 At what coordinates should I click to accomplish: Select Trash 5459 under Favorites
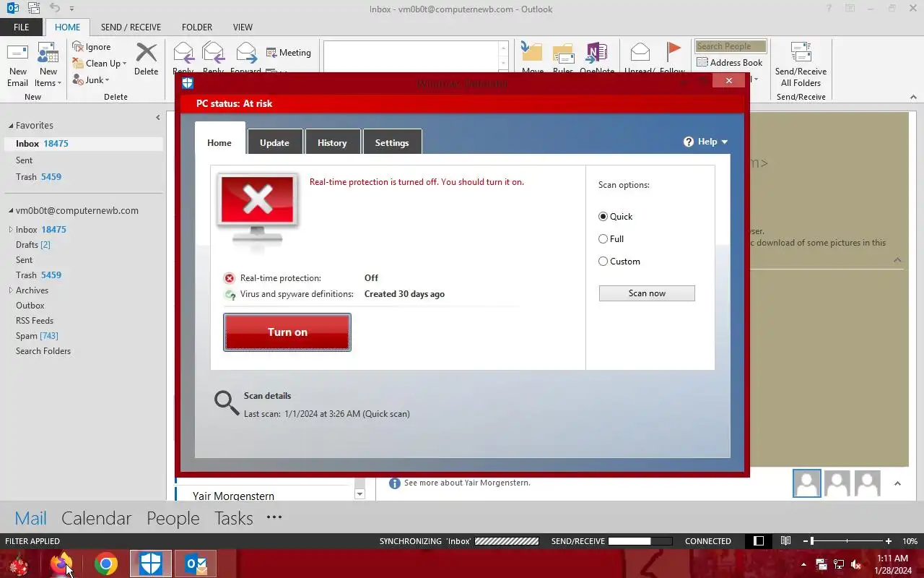pos(38,177)
